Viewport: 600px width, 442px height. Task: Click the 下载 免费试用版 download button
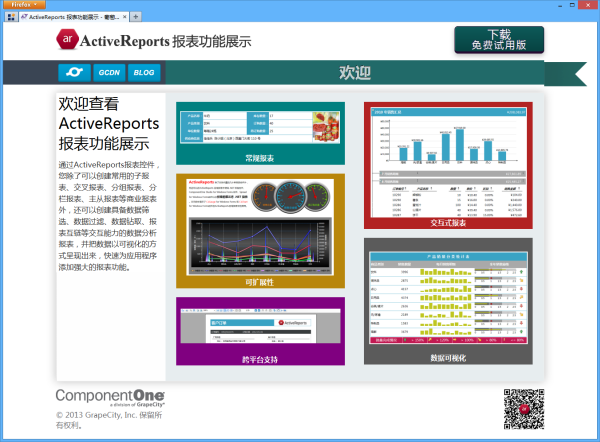tap(499, 40)
